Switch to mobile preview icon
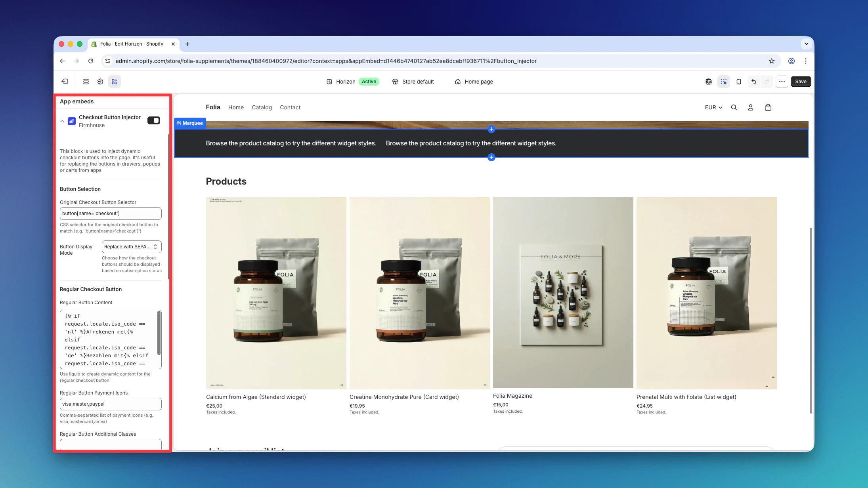 [739, 82]
